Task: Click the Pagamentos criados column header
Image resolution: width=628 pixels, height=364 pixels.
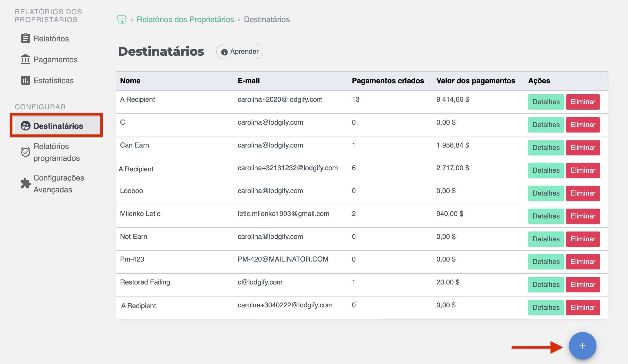Action: [388, 81]
